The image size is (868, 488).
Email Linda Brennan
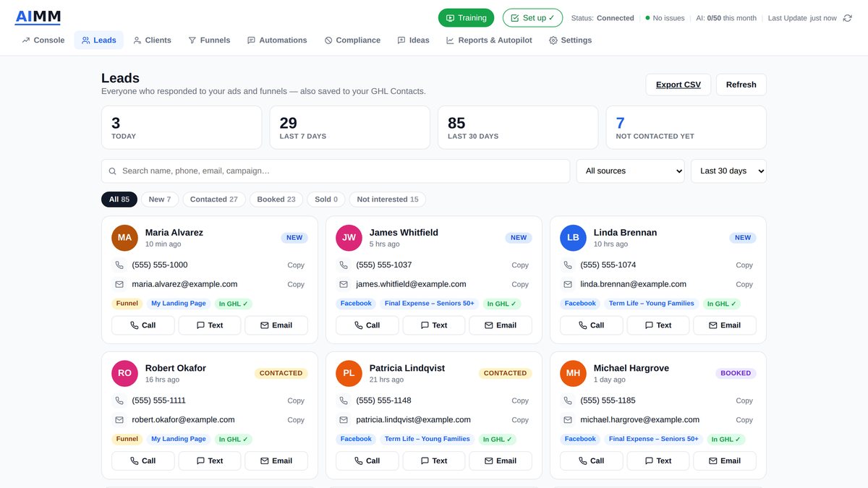pos(725,325)
